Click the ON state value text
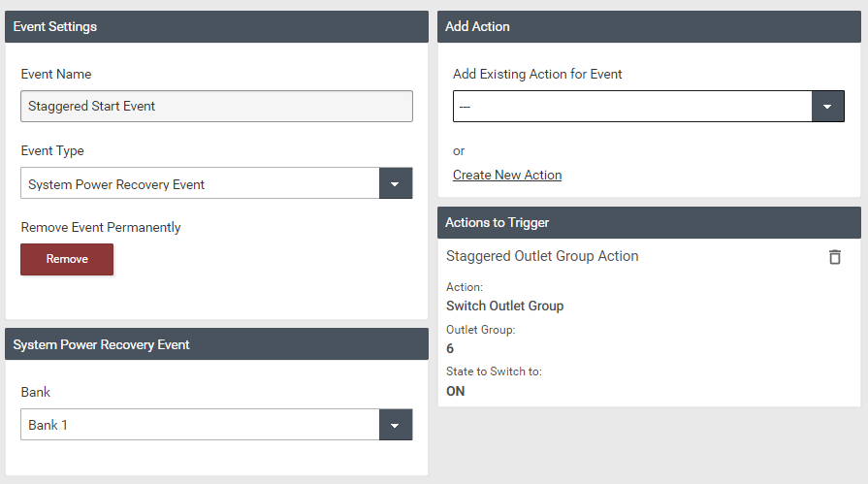 click(x=455, y=392)
